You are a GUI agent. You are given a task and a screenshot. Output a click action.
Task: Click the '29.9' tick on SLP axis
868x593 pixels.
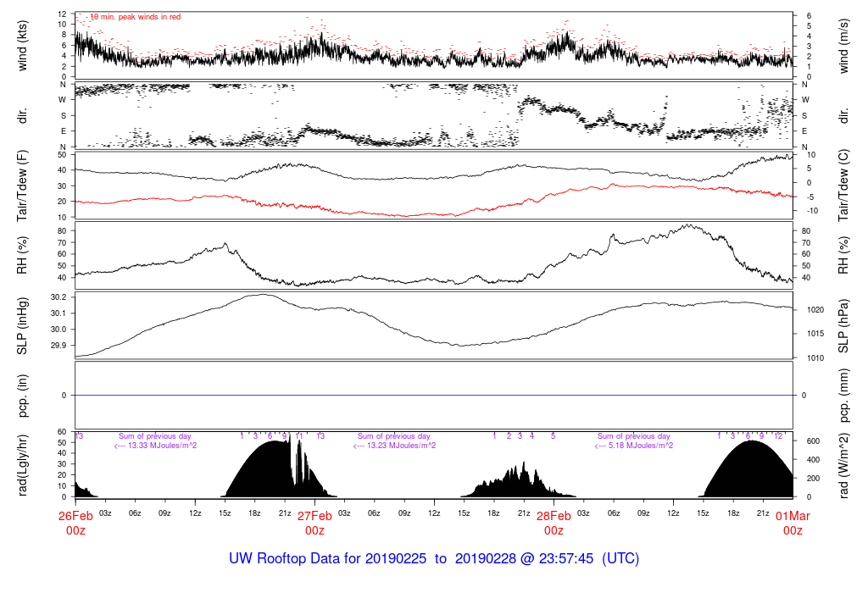(x=58, y=345)
